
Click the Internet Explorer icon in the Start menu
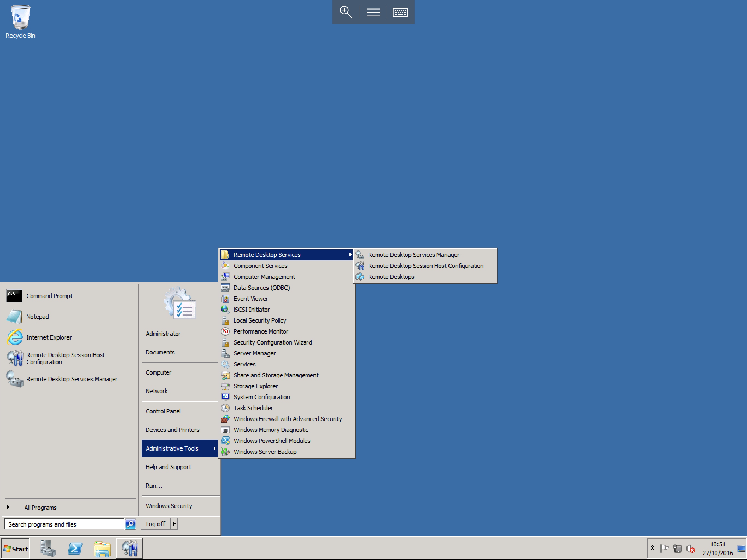tap(15, 337)
